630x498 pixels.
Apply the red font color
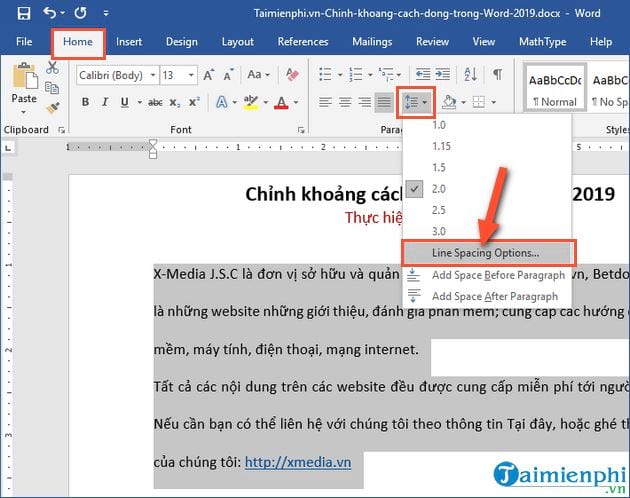click(x=282, y=102)
